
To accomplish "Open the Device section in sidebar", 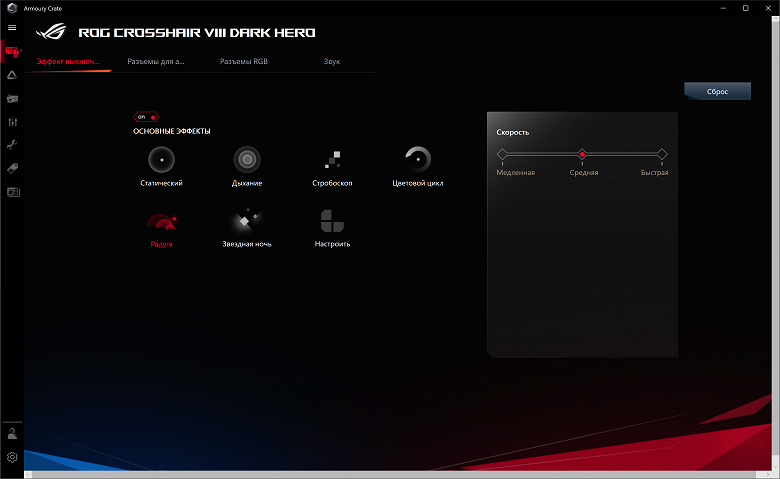I will 12,51.
